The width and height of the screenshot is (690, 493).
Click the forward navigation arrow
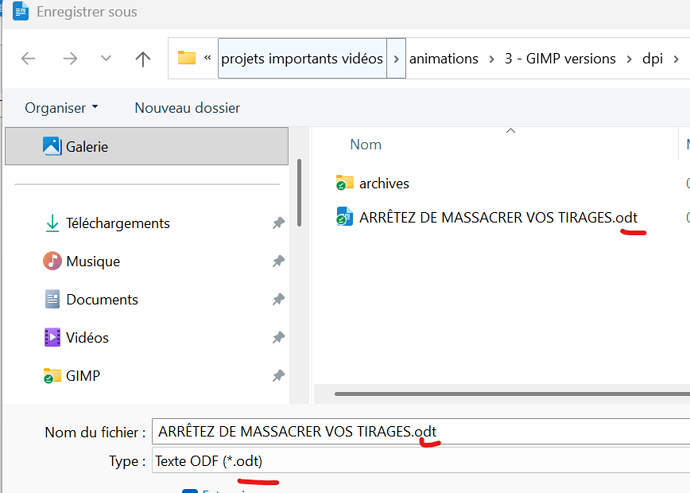69,59
